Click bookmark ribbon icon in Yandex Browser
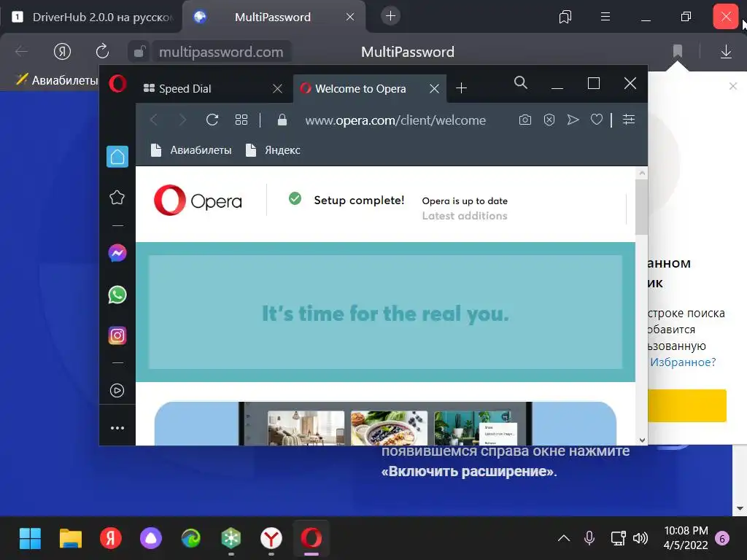 point(678,51)
